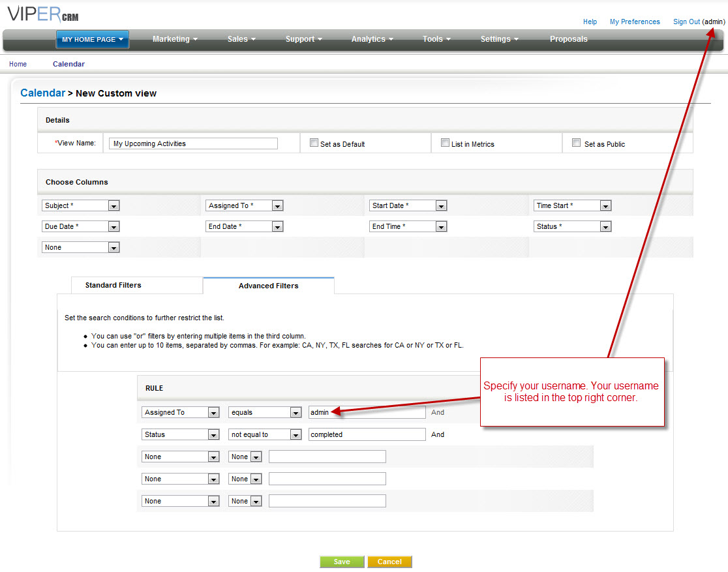Viewport: 728px width, 572px height.
Task: Tick the Set as Default checkbox
Action: (x=314, y=143)
